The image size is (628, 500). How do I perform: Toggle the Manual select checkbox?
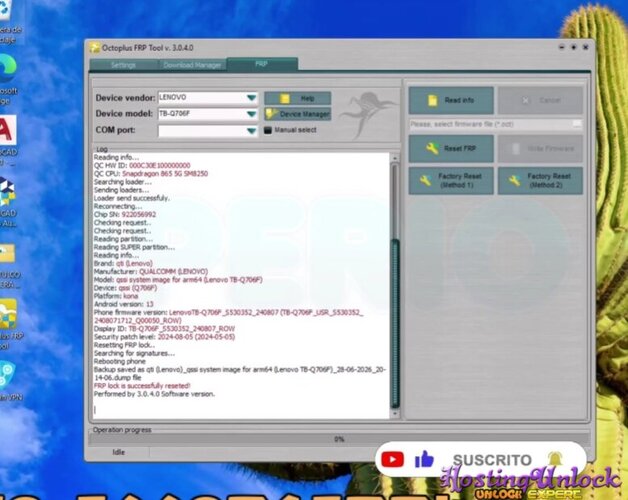click(x=268, y=130)
